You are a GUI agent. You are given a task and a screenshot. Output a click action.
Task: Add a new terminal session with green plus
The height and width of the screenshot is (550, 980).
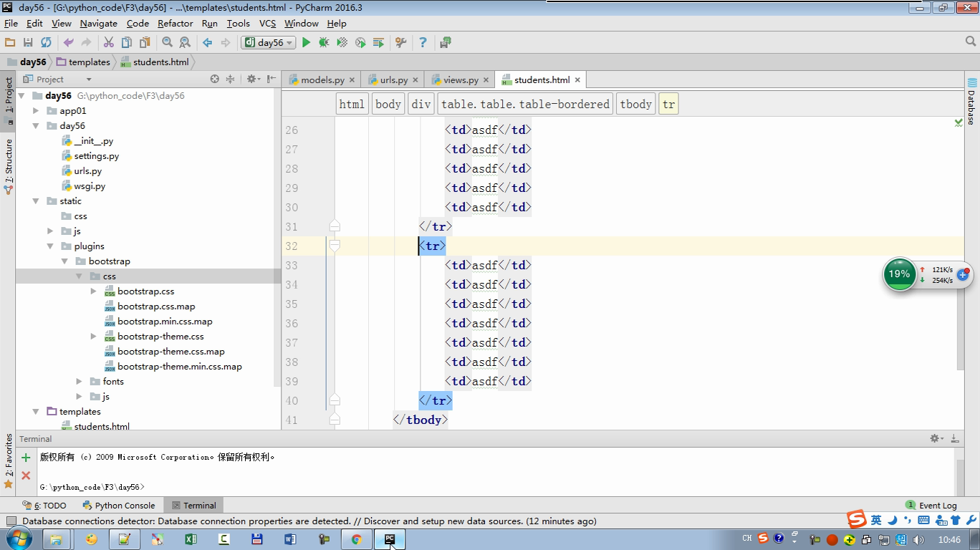point(26,458)
